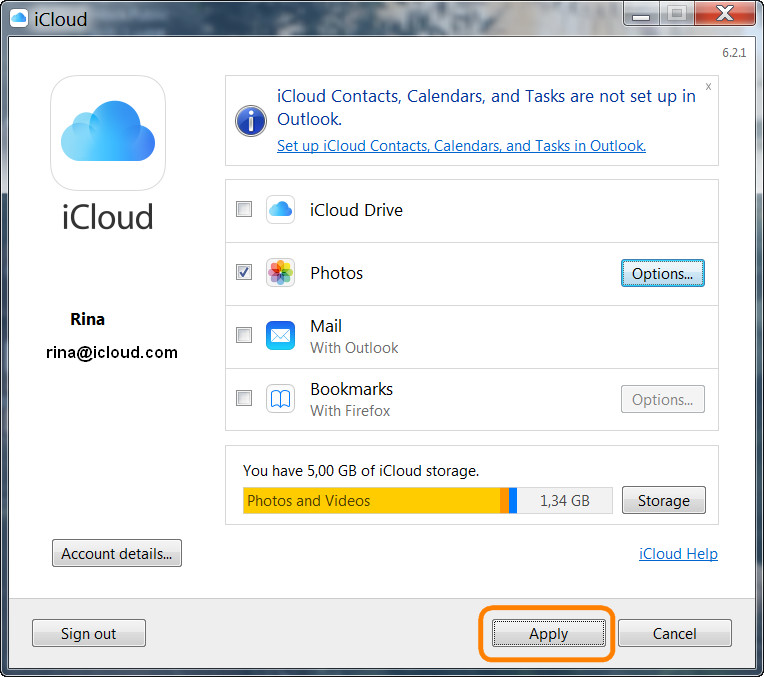Enable the Bookmarks with Firefox checkbox
764x677 pixels.
point(244,398)
